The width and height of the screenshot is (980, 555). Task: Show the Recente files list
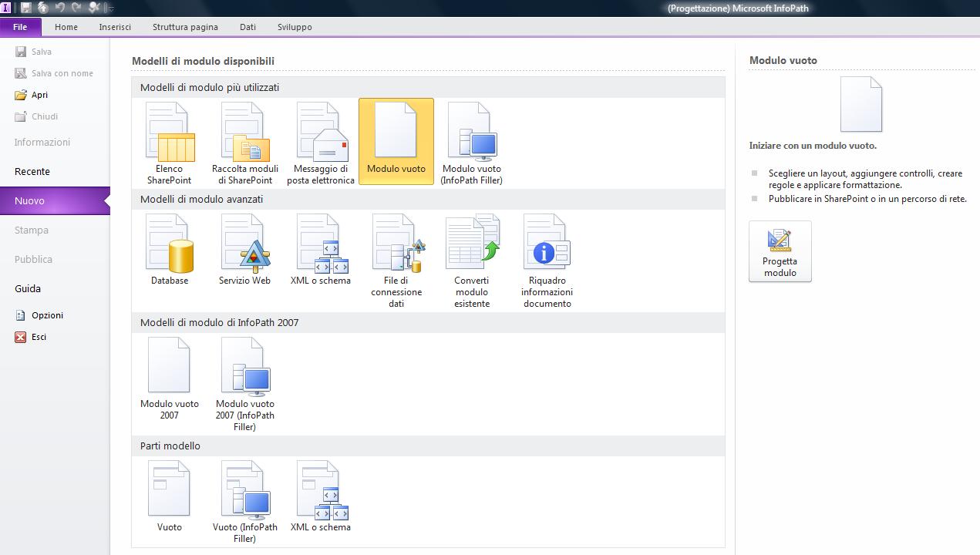(x=32, y=171)
